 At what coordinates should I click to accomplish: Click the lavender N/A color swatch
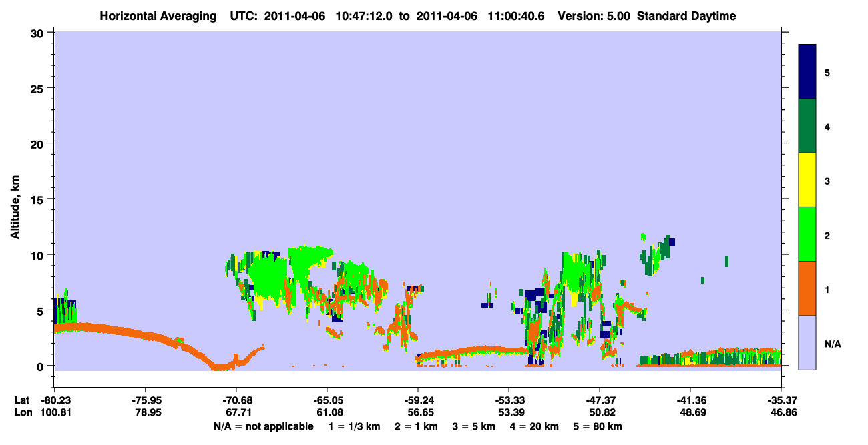pyautogui.click(x=807, y=342)
